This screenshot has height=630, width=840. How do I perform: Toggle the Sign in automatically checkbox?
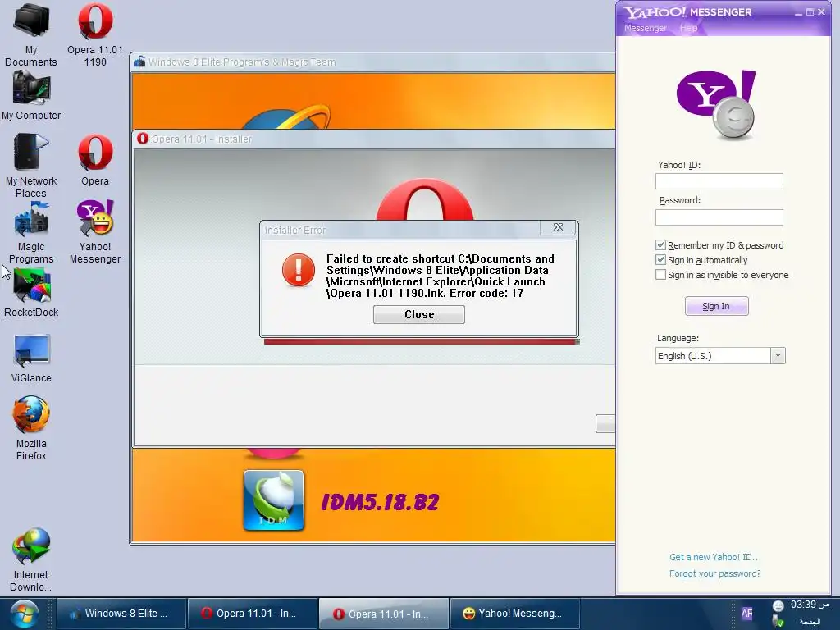(x=660, y=260)
